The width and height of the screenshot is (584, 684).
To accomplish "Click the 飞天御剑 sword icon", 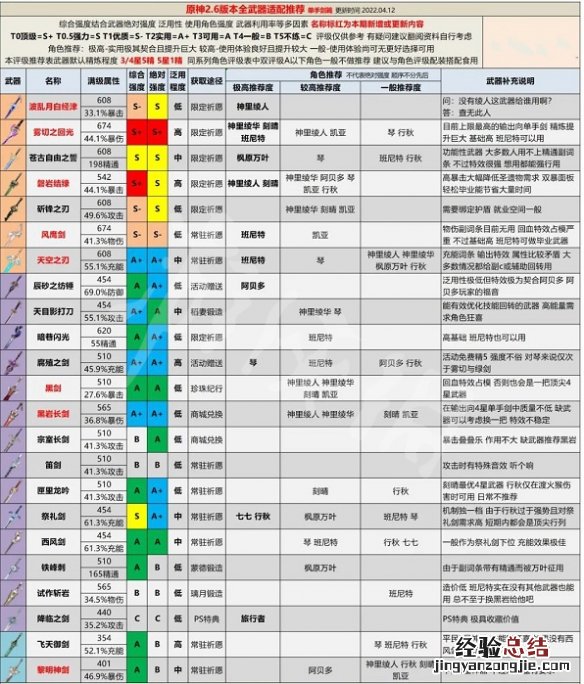I will tap(13, 644).
